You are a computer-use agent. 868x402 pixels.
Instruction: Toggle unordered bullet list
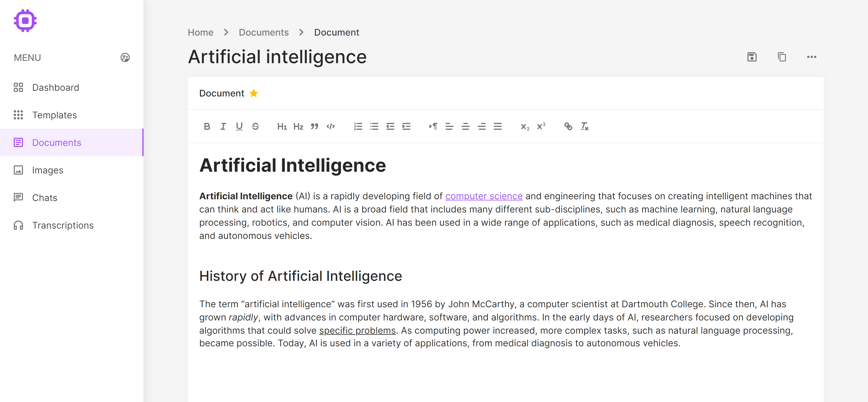[374, 126]
